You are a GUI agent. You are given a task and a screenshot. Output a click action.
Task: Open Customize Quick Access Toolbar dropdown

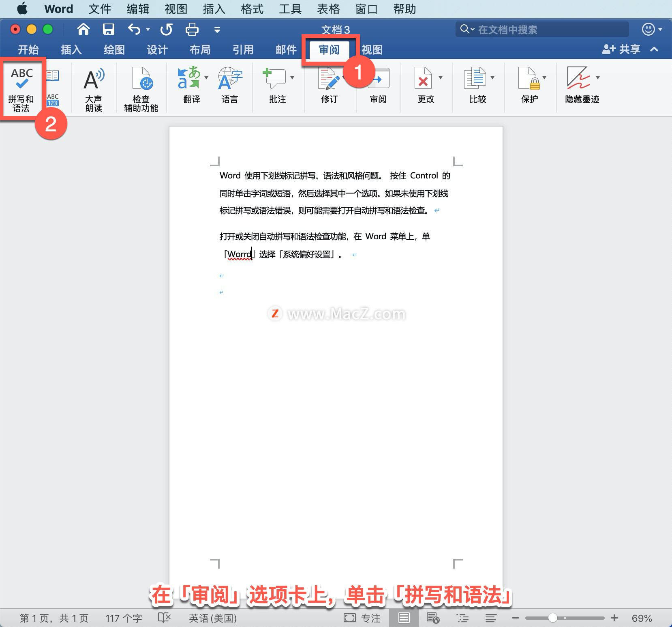(217, 30)
